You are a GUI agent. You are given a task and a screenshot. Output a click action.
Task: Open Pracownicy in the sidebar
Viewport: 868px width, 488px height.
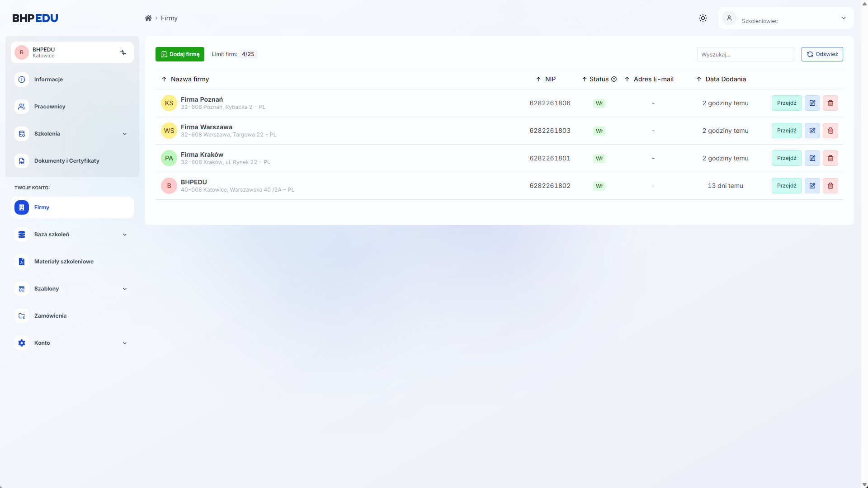[50, 107]
